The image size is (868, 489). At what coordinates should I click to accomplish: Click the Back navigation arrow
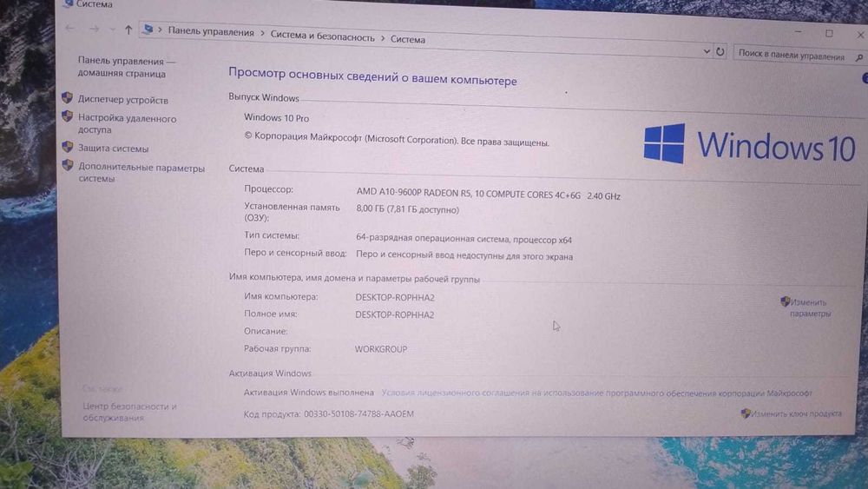click(69, 28)
